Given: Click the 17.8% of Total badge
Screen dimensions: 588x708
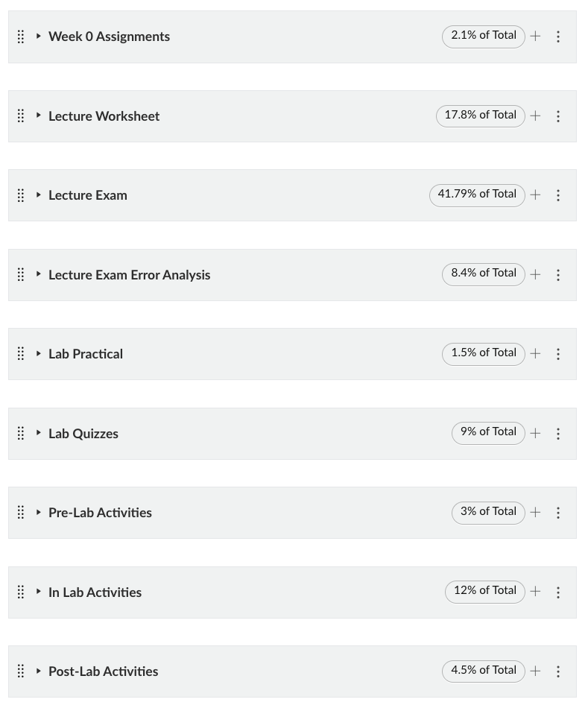Looking at the screenshot, I should point(480,116).
